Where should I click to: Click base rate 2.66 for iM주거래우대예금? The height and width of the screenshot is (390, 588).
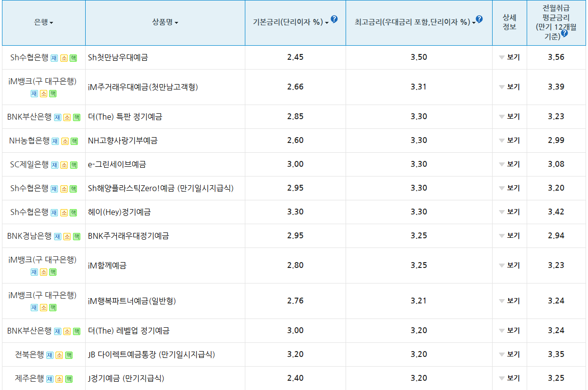coord(295,87)
